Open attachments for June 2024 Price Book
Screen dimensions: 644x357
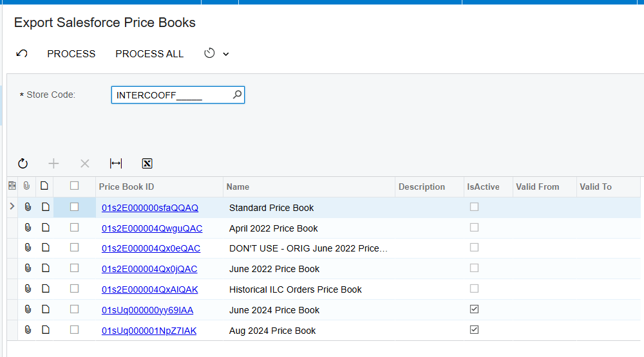coord(28,309)
